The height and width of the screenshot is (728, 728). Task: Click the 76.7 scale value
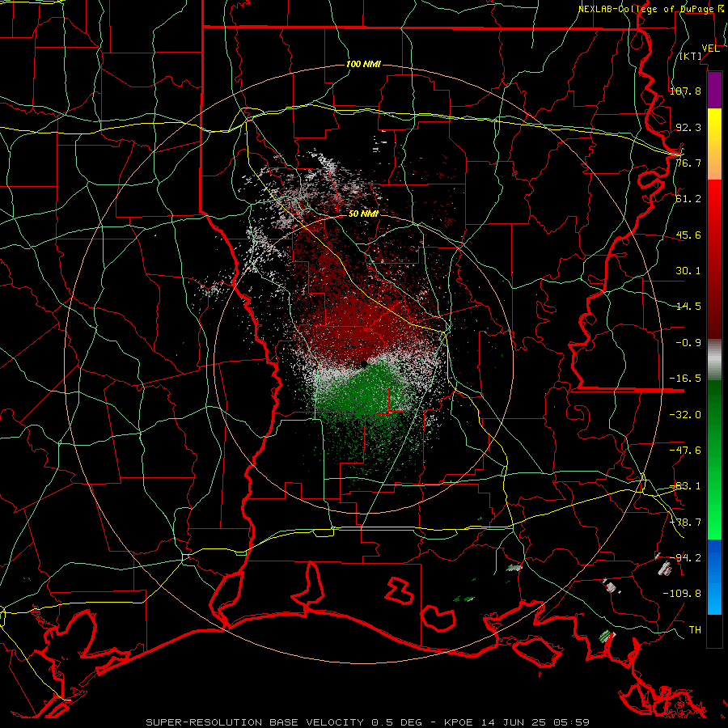688,163
